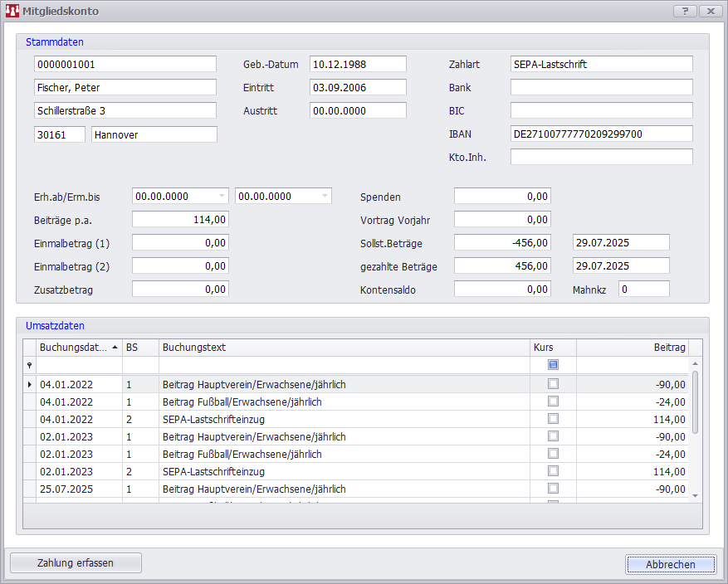
Task: Click the BS column header
Action: coord(139,348)
